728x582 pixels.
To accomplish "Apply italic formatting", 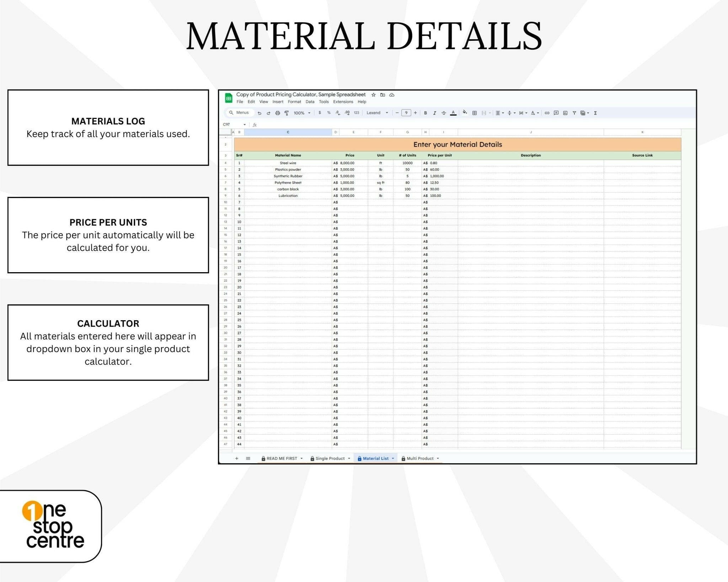I will click(435, 113).
